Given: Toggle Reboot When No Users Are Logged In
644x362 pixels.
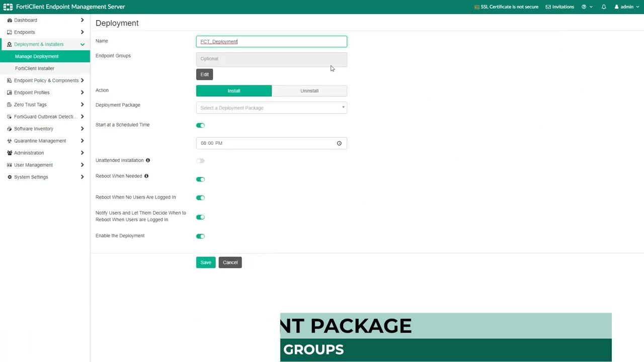Looking at the screenshot, I should 201,198.
